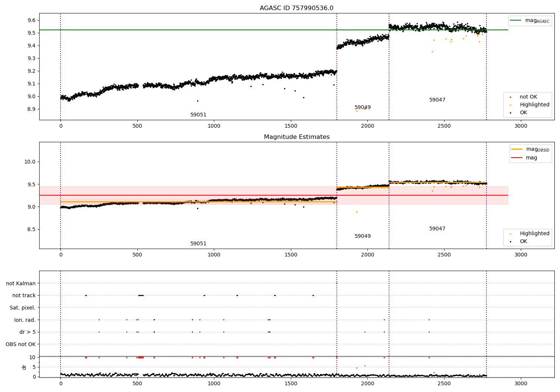Click observation label "59051" in the middle plot
This screenshot has height=392, width=560.
click(x=198, y=244)
